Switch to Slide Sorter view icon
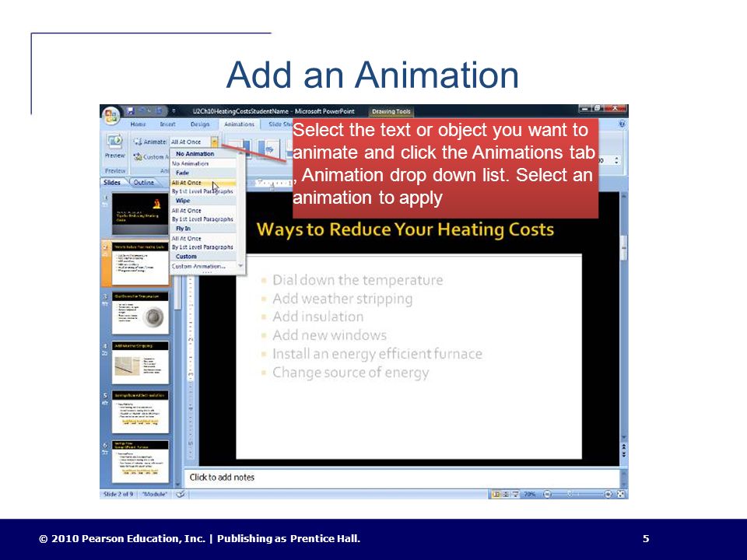Viewport: 747px width, 560px height. (x=506, y=495)
